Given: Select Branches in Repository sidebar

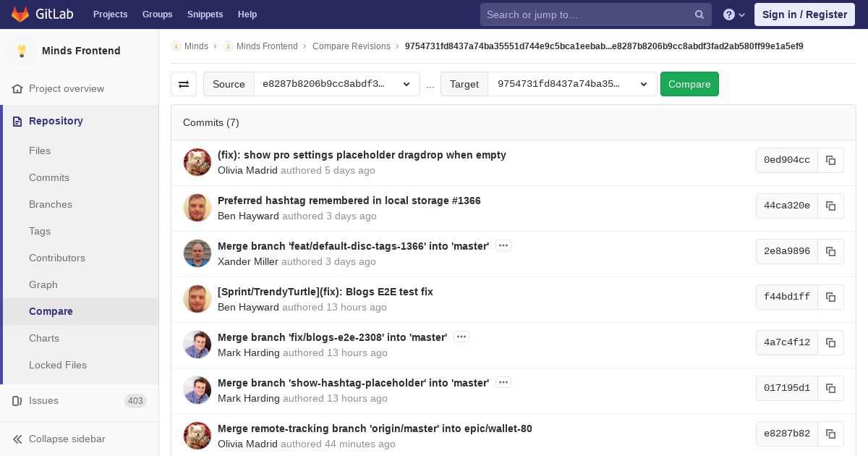Looking at the screenshot, I should (x=51, y=204).
